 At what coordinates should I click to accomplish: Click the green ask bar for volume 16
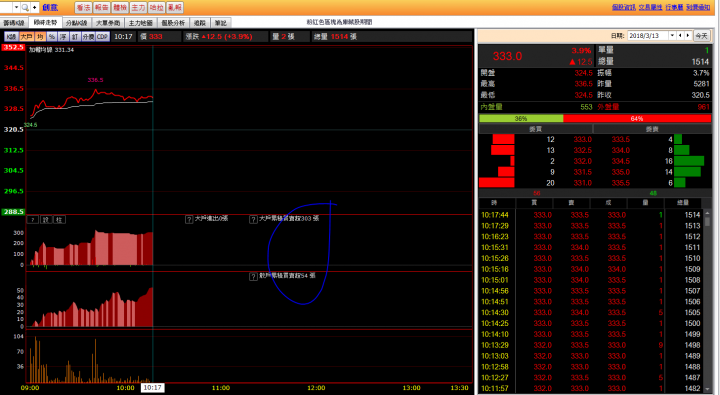[x=689, y=161]
